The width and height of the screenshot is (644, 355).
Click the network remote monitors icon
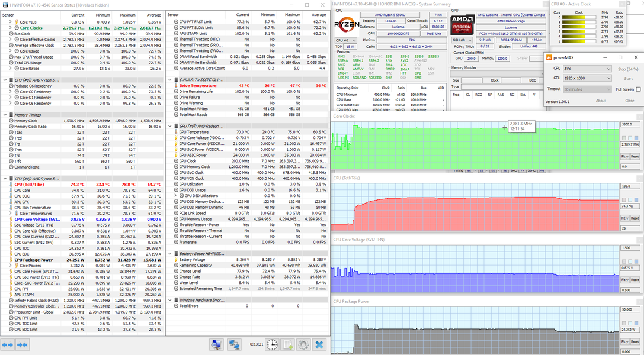(234, 345)
